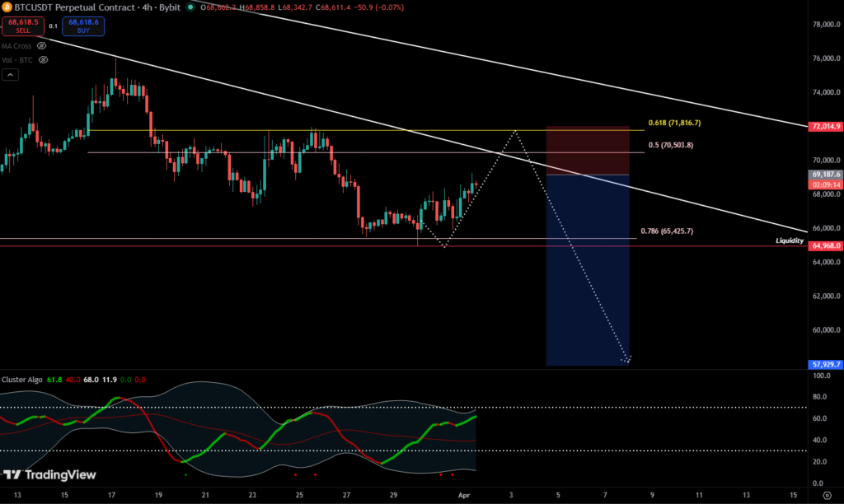844x504 pixels.
Task: Toggle Vol BTC indicator visibility
Action: click(x=41, y=60)
